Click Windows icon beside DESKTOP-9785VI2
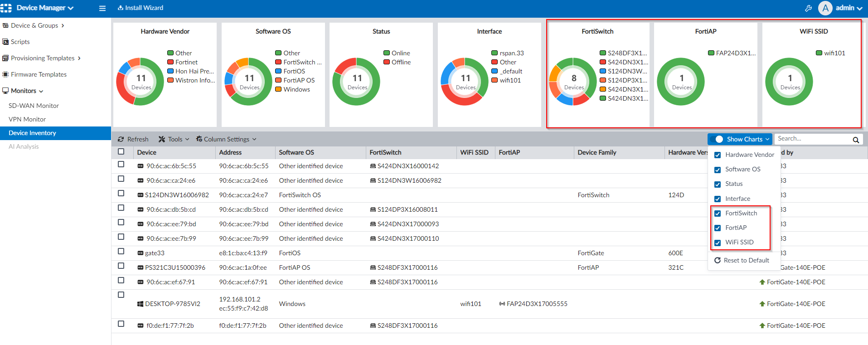Image resolution: width=868 pixels, height=345 pixels. click(141, 304)
